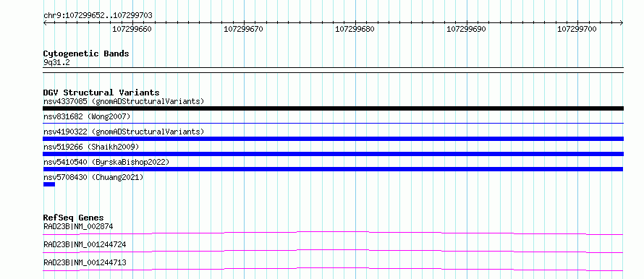Select the 9q31.2 band label
This screenshot has width=644, height=279.
pos(56,62)
